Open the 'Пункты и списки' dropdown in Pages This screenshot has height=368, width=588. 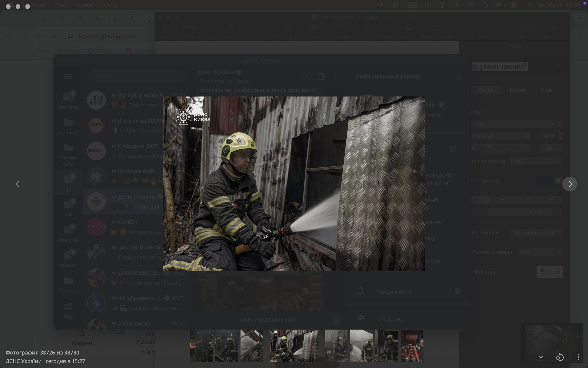click(540, 252)
